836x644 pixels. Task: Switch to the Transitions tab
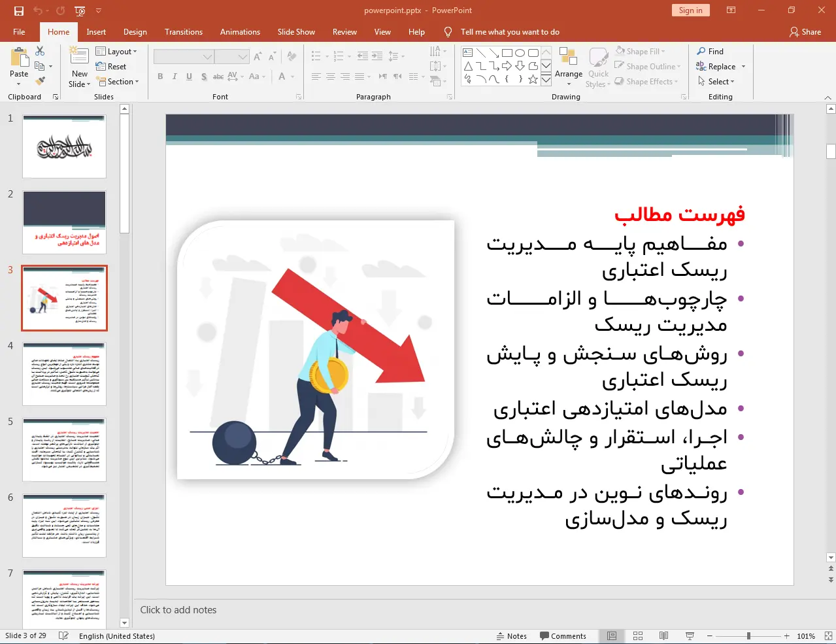tap(184, 32)
